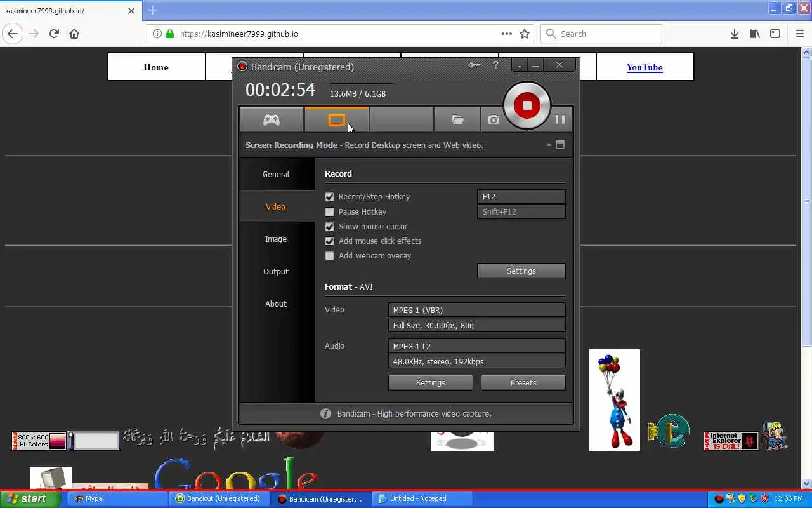Screen dimensions: 812x508
Task: Click the F12 record hotkey field
Action: point(521,197)
